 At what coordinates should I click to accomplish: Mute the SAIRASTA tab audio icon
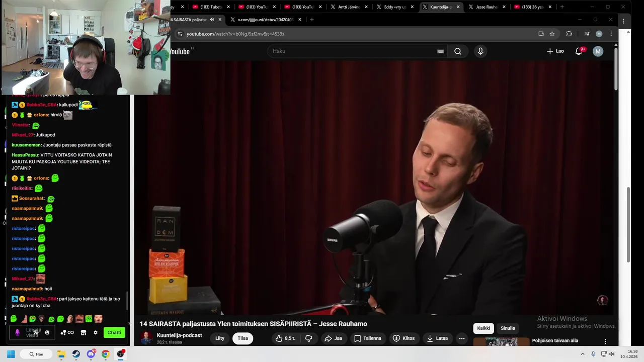(212, 20)
